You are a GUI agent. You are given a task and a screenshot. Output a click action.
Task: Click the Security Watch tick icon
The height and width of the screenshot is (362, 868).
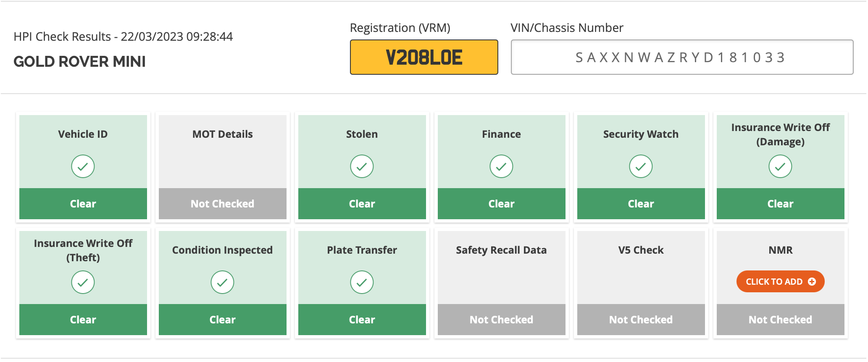pyautogui.click(x=641, y=166)
